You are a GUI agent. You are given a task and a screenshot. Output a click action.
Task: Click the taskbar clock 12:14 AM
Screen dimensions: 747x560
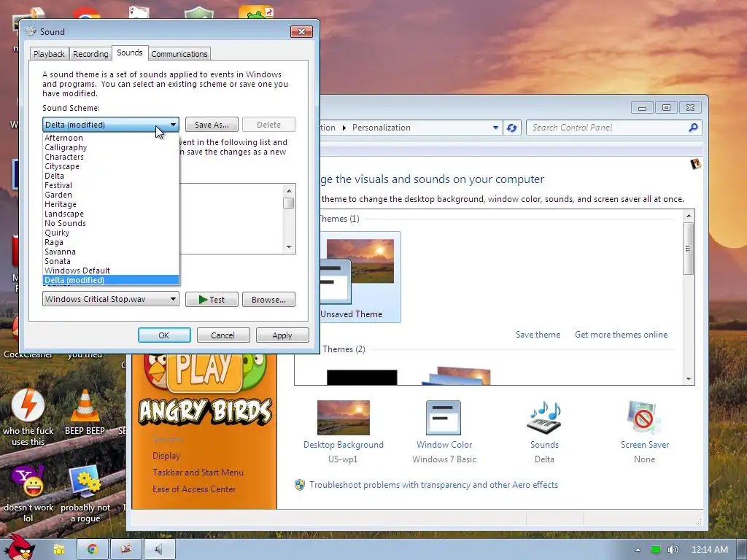(709, 550)
